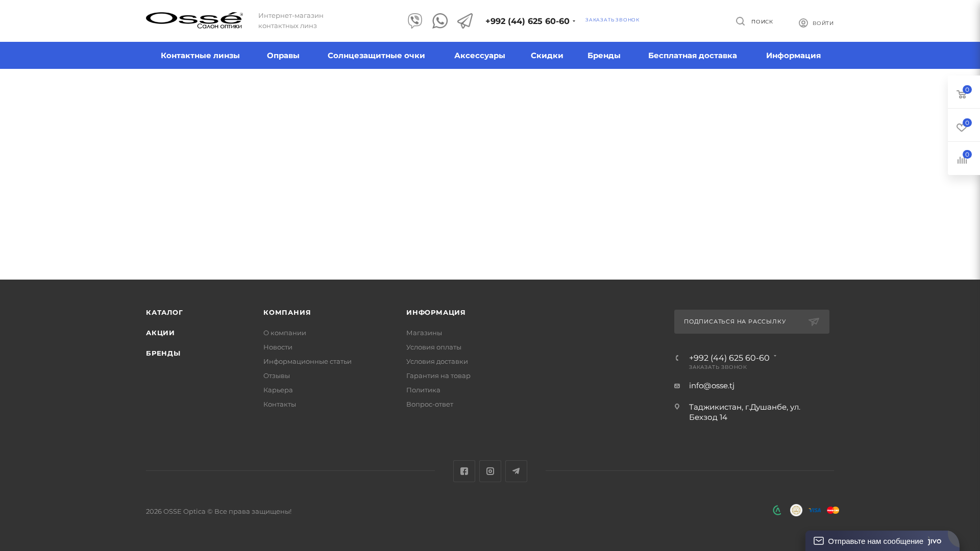
Task: Click info@osse.tj email link
Action: 712,386
